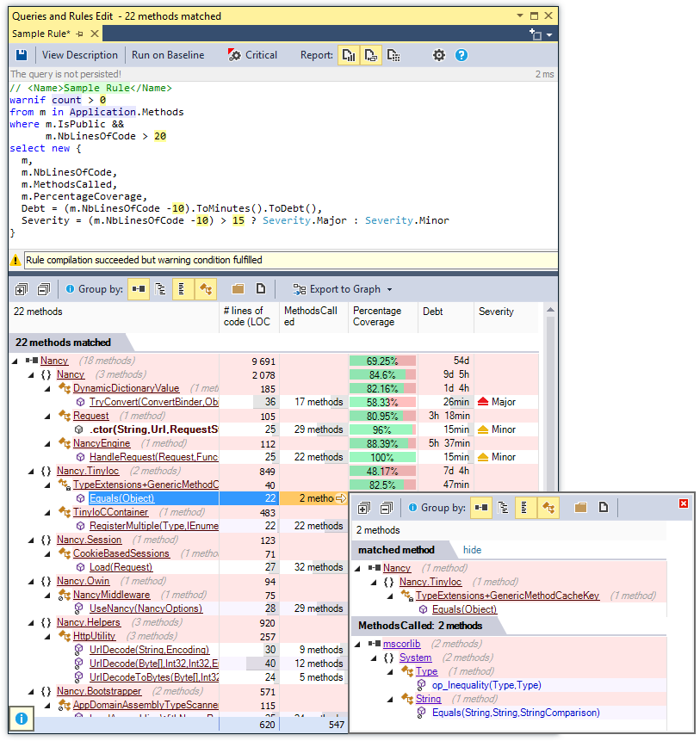Collapse the Nancy.Tinyloc namespace node

pyautogui.click(x=32, y=471)
